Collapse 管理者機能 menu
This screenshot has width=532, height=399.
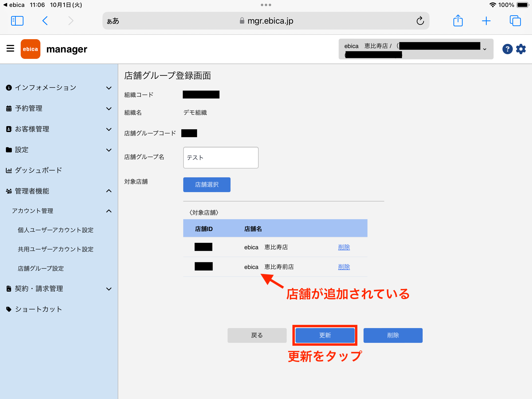[x=59, y=191]
